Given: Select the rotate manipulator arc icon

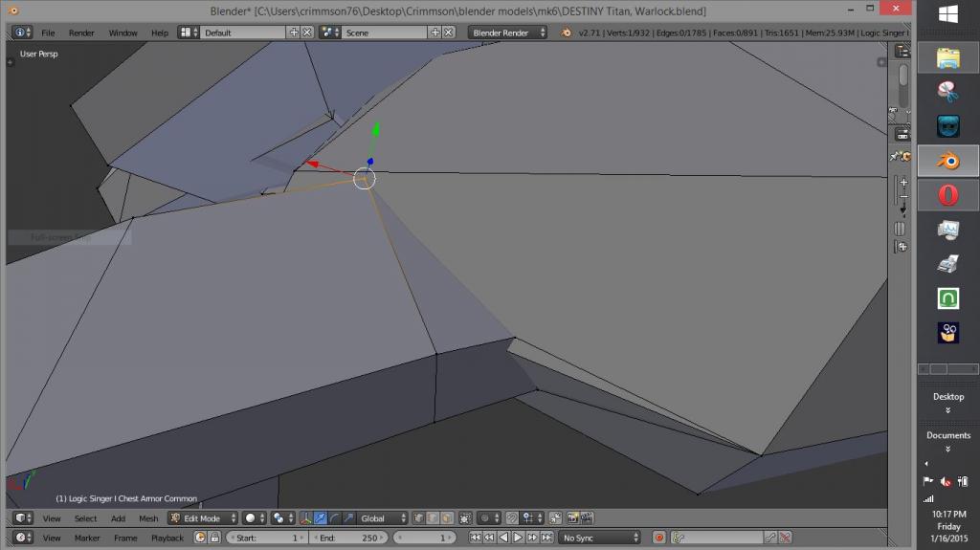Looking at the screenshot, I should [x=334, y=518].
